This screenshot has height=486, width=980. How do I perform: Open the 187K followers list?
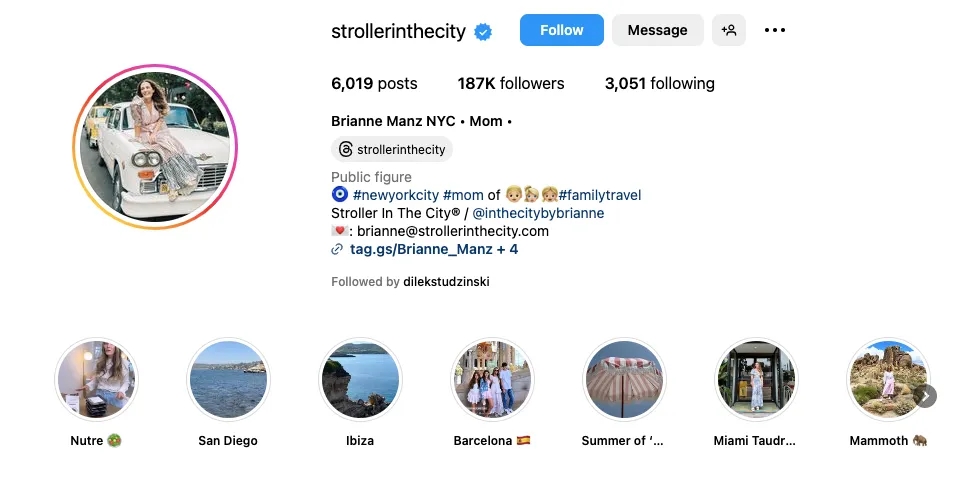point(511,84)
